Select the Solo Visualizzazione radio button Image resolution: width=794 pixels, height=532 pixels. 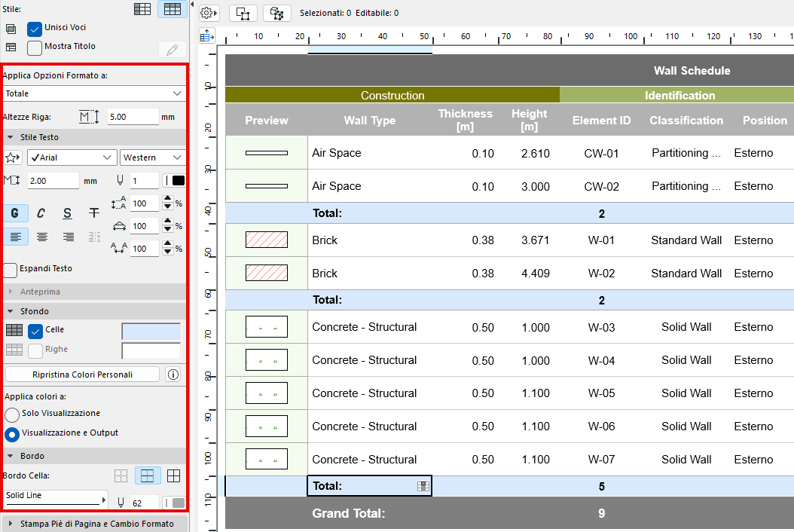coord(11,414)
